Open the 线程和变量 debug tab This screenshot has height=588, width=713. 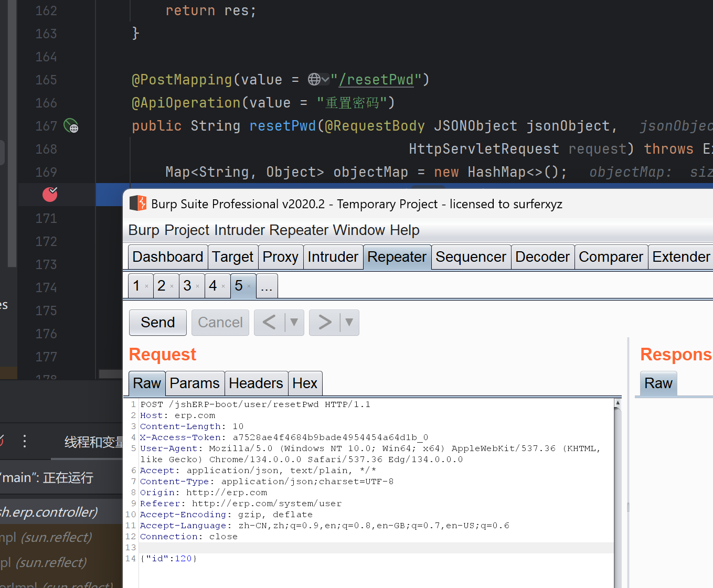coord(93,442)
